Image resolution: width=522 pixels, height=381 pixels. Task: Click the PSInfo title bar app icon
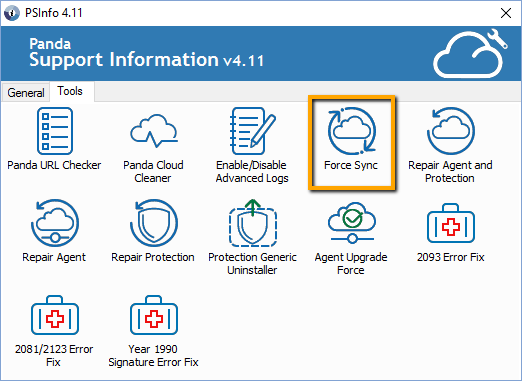[12, 13]
